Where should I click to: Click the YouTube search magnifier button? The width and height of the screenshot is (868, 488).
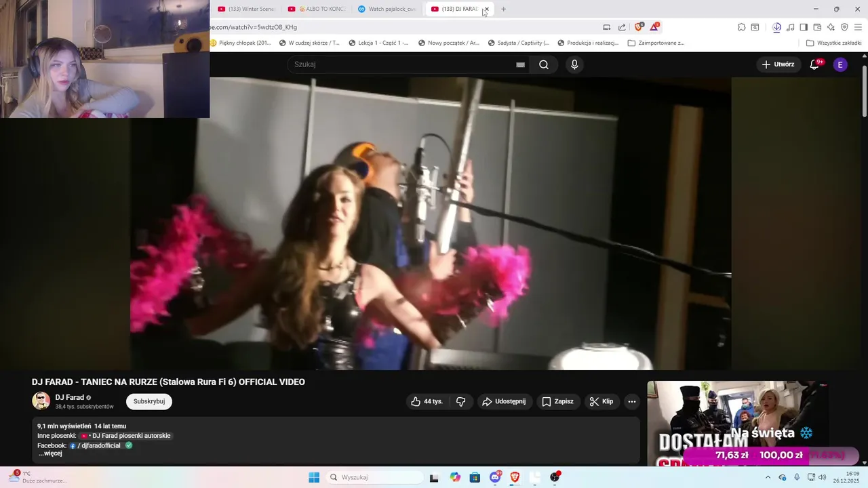pos(544,64)
